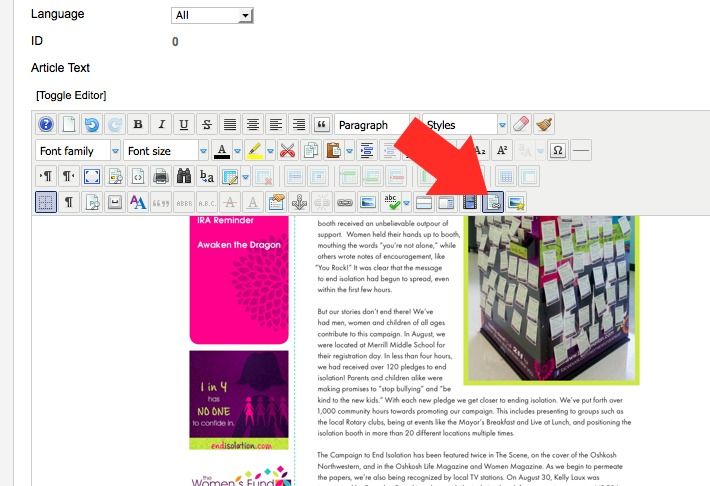The height and width of the screenshot is (486, 710).
Task: Undo the last edit
Action: [x=92, y=125]
